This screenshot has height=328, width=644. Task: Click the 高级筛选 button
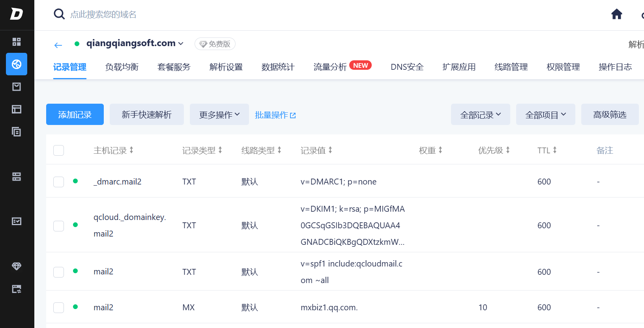point(610,115)
